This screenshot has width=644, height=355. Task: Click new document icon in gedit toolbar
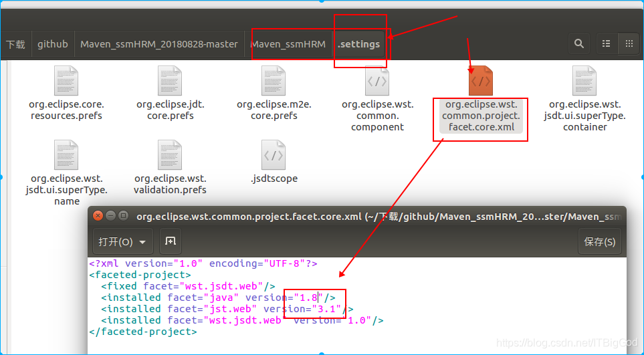click(170, 241)
